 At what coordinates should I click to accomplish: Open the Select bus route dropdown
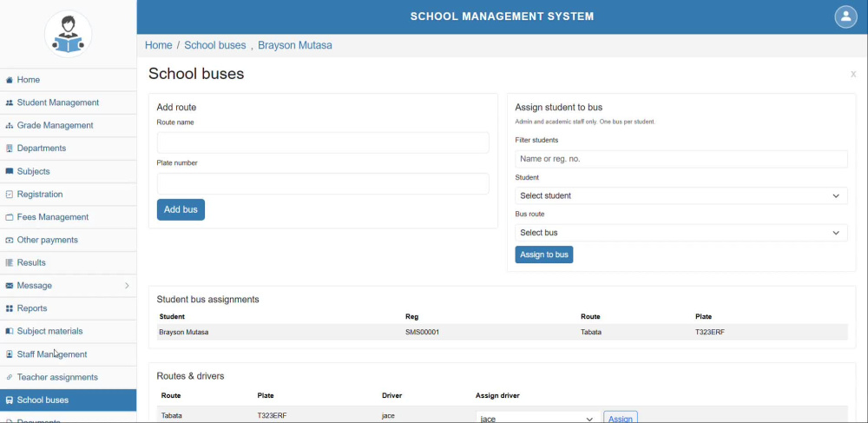[x=681, y=233]
